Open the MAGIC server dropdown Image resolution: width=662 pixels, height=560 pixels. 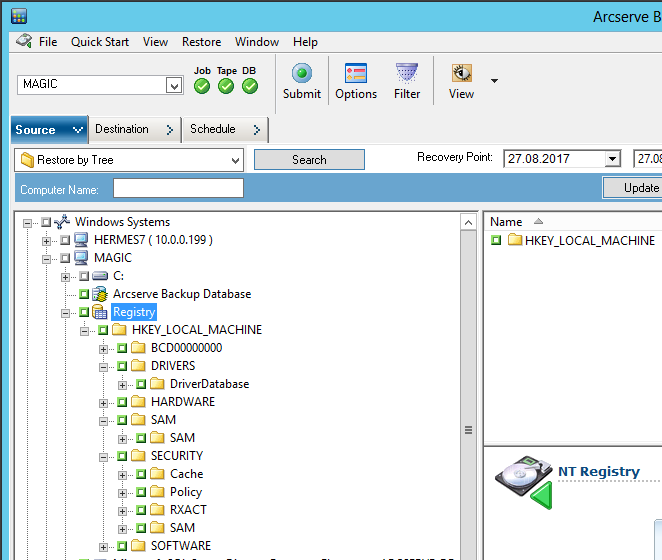[x=174, y=86]
